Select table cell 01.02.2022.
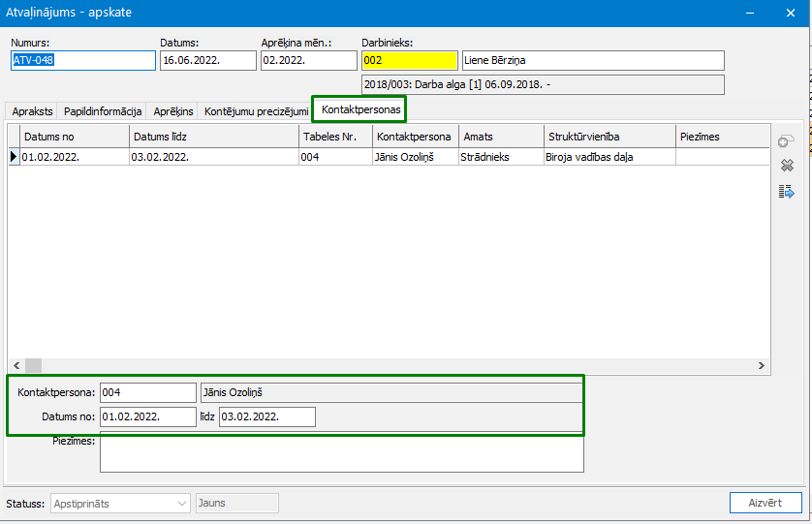This screenshot has width=812, height=524. coord(75,157)
